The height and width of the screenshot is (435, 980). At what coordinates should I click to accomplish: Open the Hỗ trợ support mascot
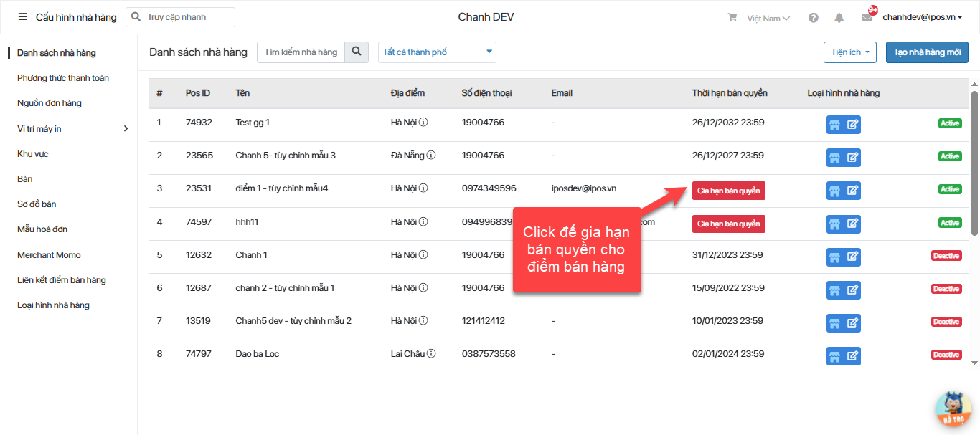[x=953, y=408]
